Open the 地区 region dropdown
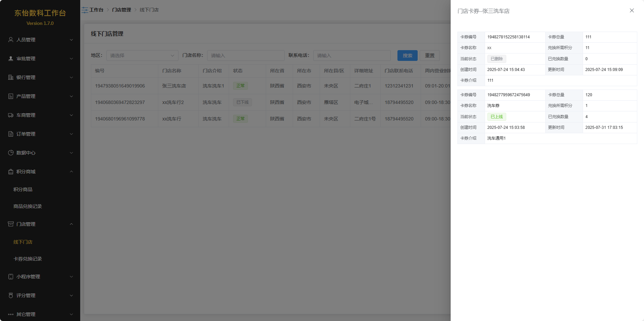Screen dimensions: 644x321 click(x=142, y=56)
